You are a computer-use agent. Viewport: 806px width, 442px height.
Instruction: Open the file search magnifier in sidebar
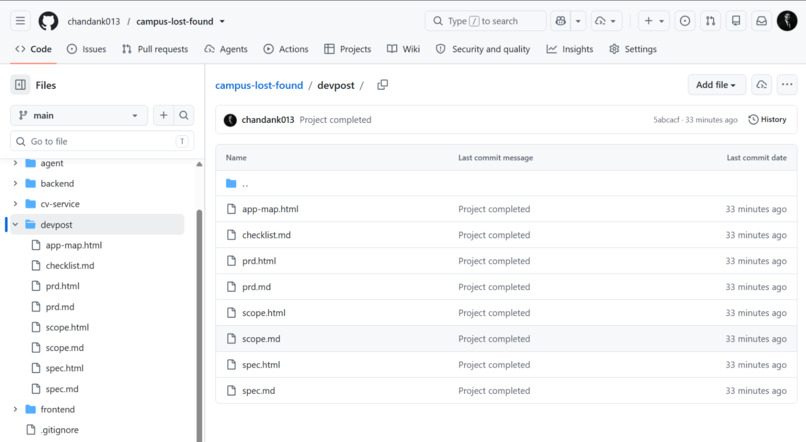pyautogui.click(x=184, y=116)
